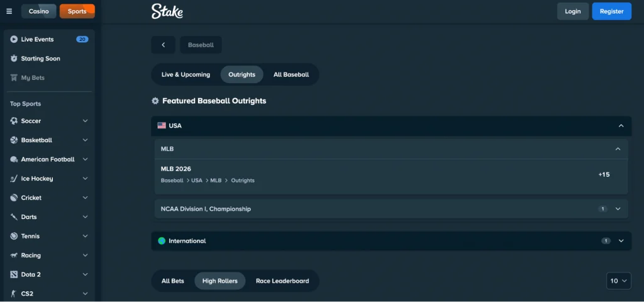
Task: Open the hamburger menu icon
Action: 9,11
